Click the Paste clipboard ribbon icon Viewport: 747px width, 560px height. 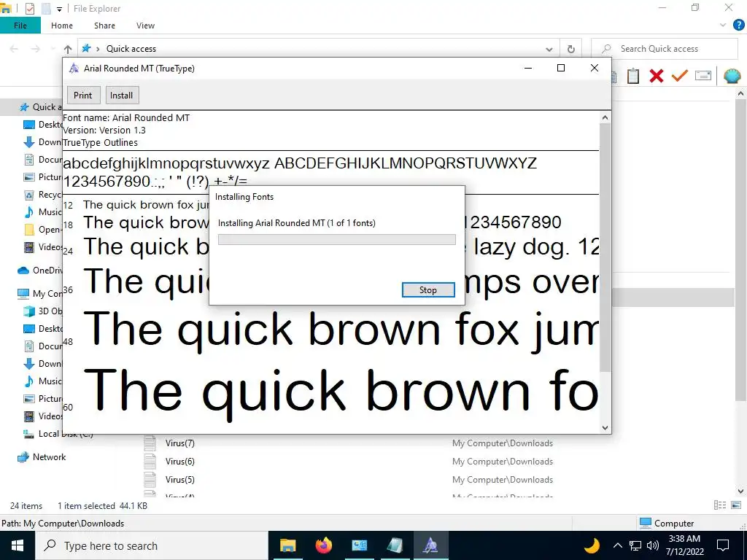point(632,76)
